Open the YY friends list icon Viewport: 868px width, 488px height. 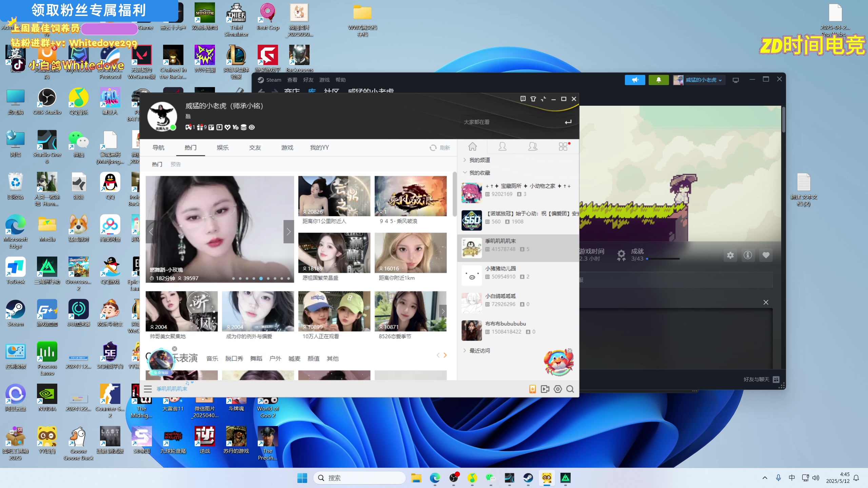(502, 146)
